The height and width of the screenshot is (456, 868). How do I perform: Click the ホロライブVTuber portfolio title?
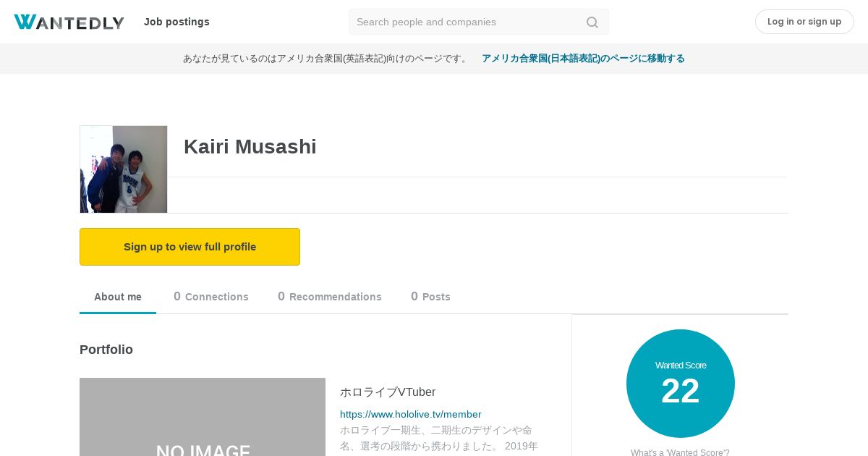pos(388,392)
